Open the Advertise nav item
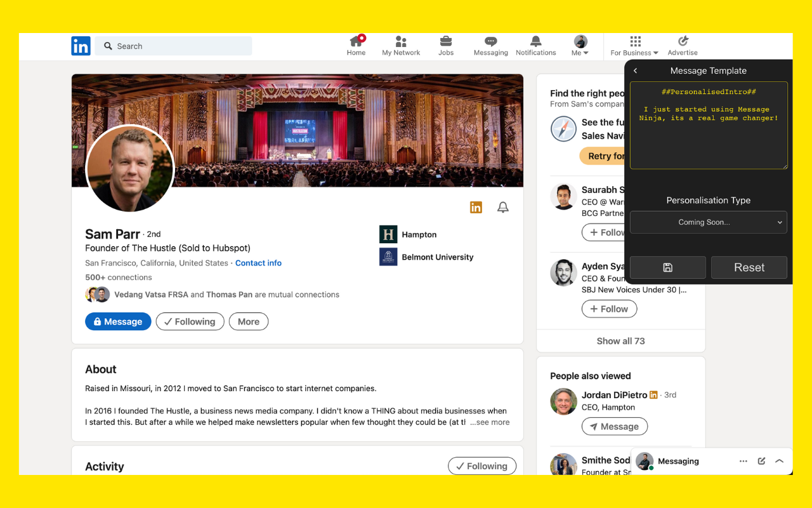Image resolution: width=812 pixels, height=508 pixels. pyautogui.click(x=683, y=46)
